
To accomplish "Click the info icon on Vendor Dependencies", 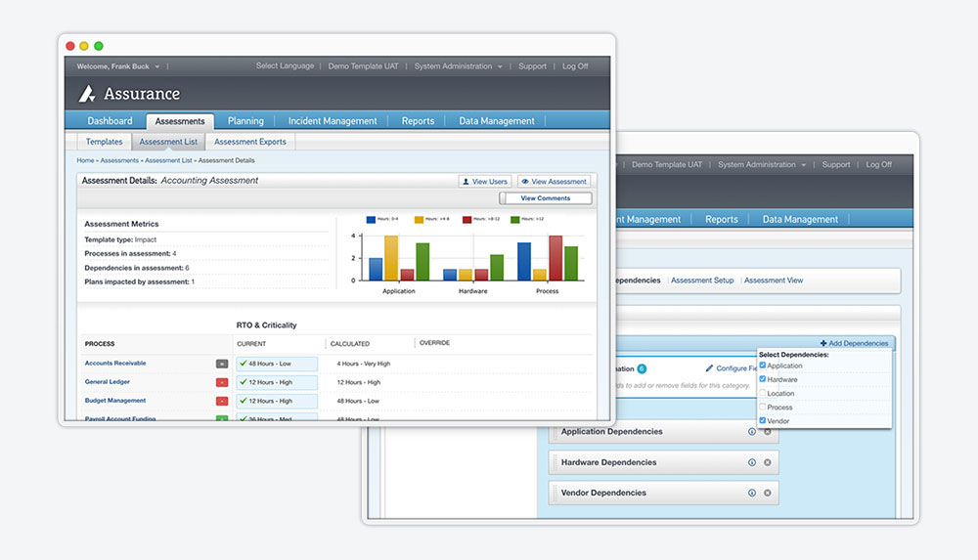I will (x=752, y=494).
